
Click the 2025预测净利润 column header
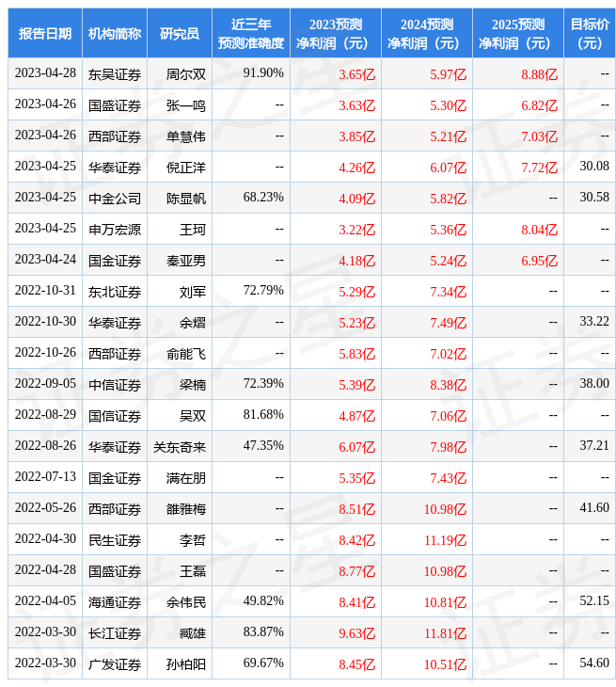coord(518,33)
